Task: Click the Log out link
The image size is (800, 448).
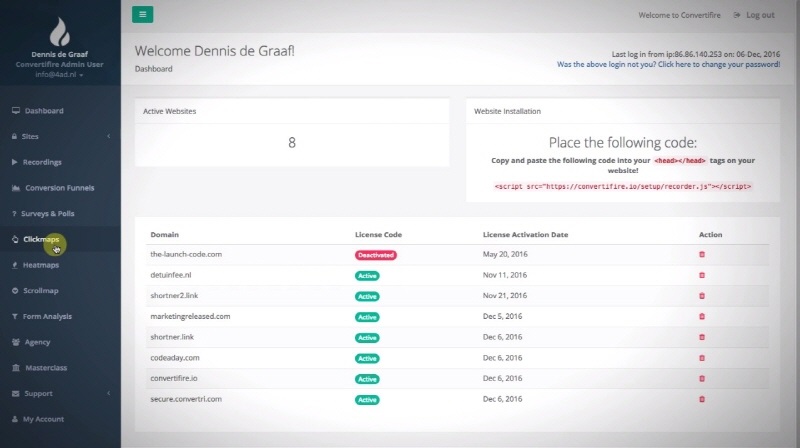Action: [760, 15]
